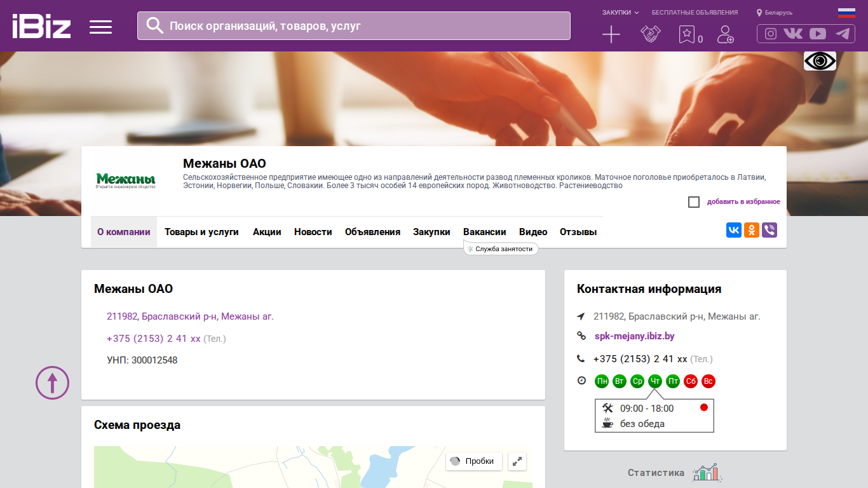
Task: Open the handshake partners icon
Action: [650, 34]
